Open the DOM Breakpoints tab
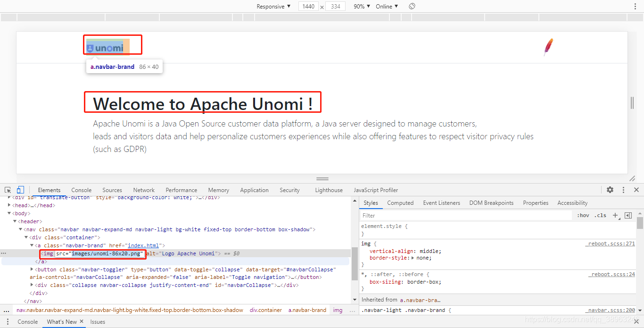 pyautogui.click(x=491, y=203)
